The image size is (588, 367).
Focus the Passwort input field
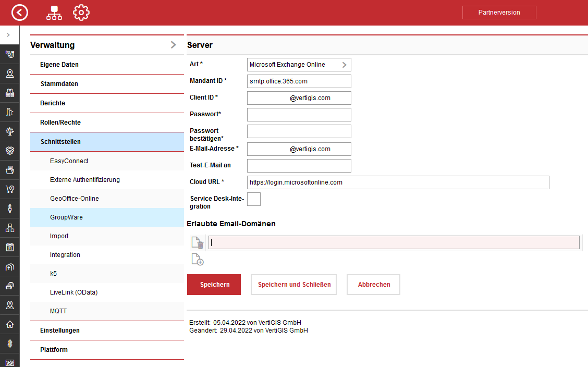299,115
